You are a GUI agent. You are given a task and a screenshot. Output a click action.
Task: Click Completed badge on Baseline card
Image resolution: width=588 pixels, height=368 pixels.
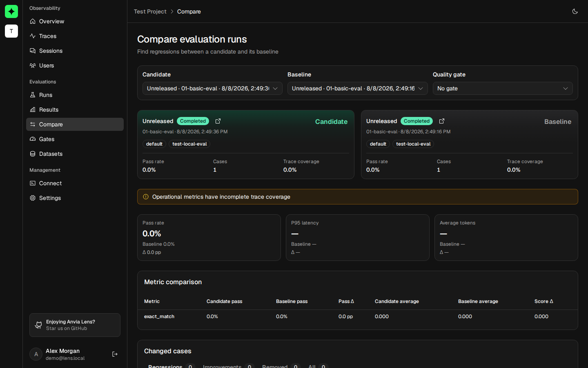coord(416,121)
